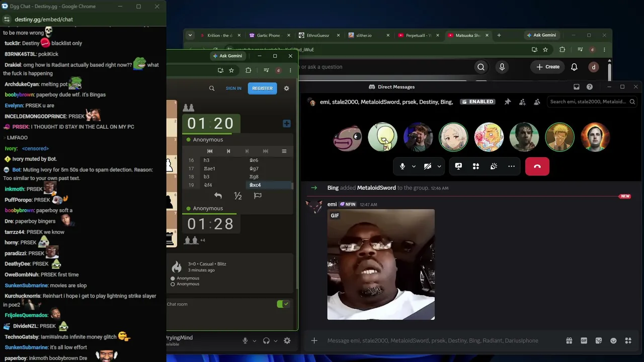
Task: Click SIGN IN on the chess site
Action: coord(233,88)
